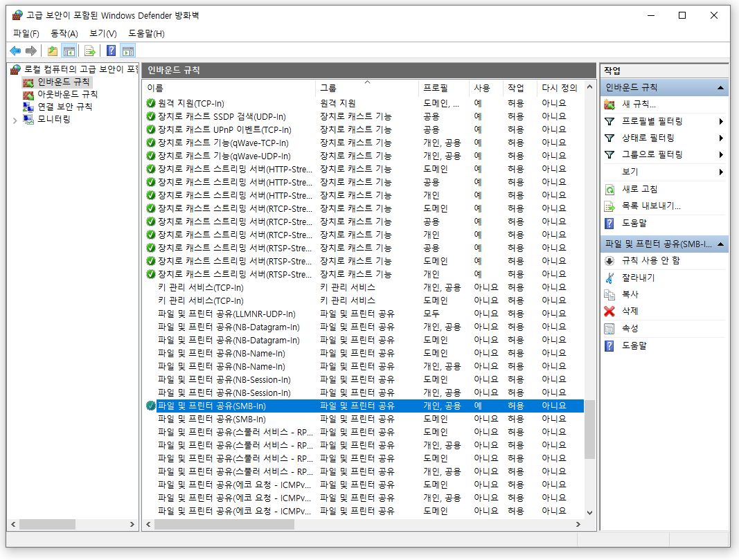The image size is (739, 560).
Task: Select rule 파일 및 프린터 공유(LLMNR-UDP-In)
Action: tap(364, 314)
